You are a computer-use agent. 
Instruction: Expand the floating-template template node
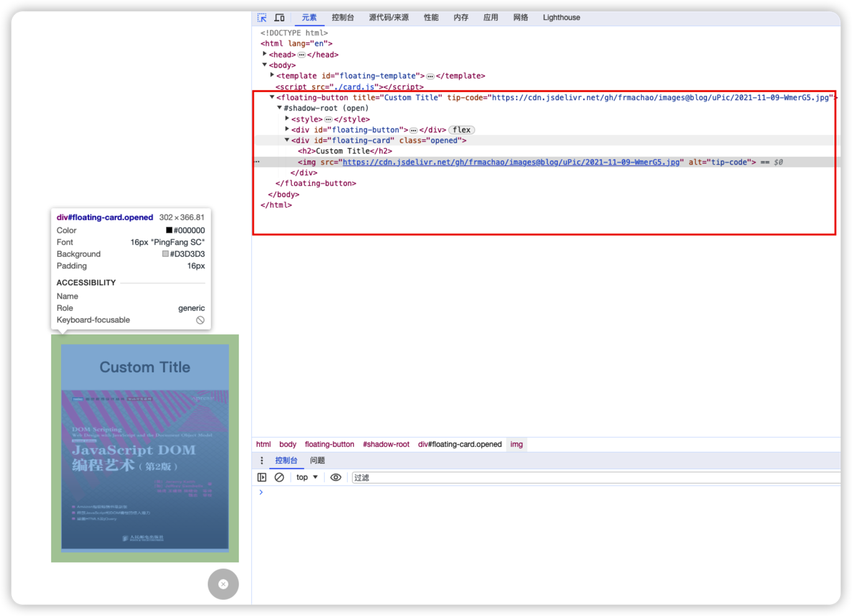(x=272, y=75)
